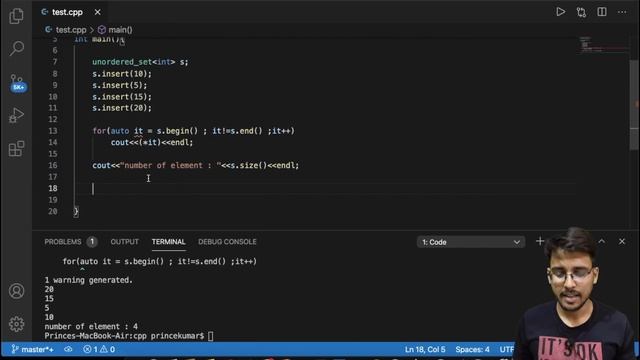Click 'unordered_set<int> s;' on line 7

tap(140, 62)
